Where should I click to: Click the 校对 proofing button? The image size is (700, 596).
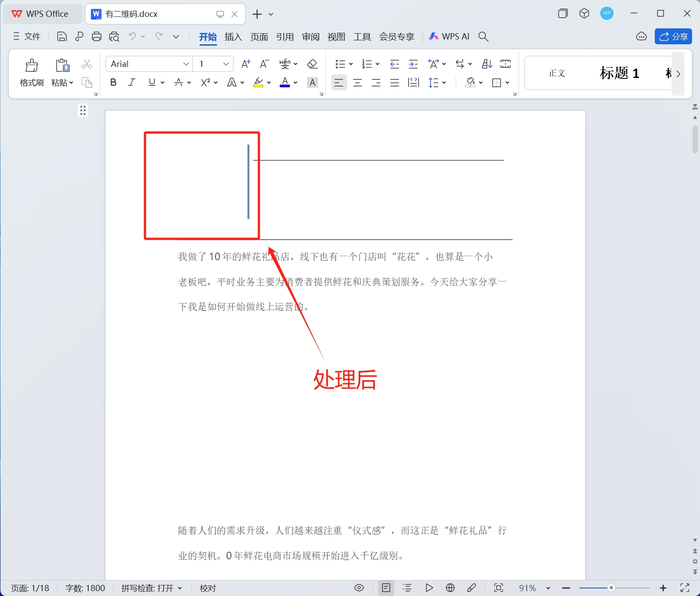point(208,588)
